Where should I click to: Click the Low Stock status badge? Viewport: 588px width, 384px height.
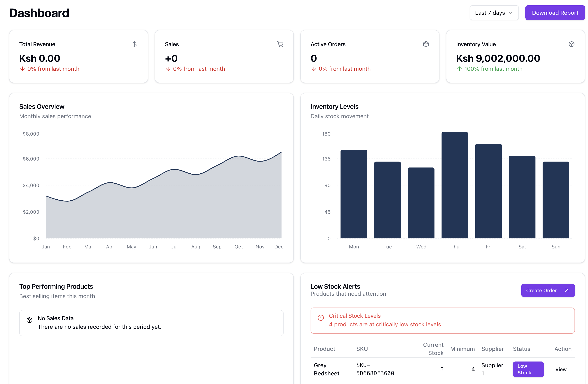click(x=528, y=369)
